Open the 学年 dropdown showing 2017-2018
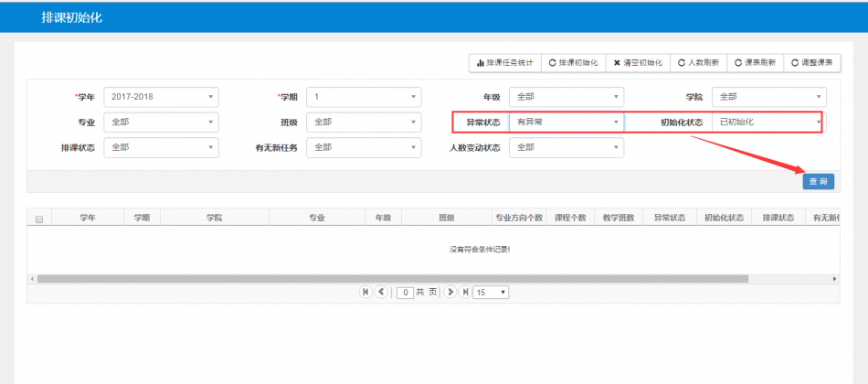This screenshot has height=384, width=868. 161,96
